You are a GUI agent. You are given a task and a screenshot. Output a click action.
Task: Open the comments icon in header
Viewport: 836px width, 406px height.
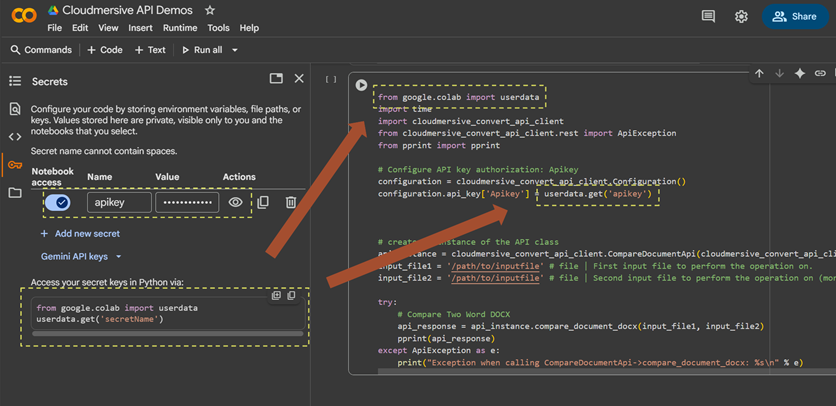tap(709, 17)
